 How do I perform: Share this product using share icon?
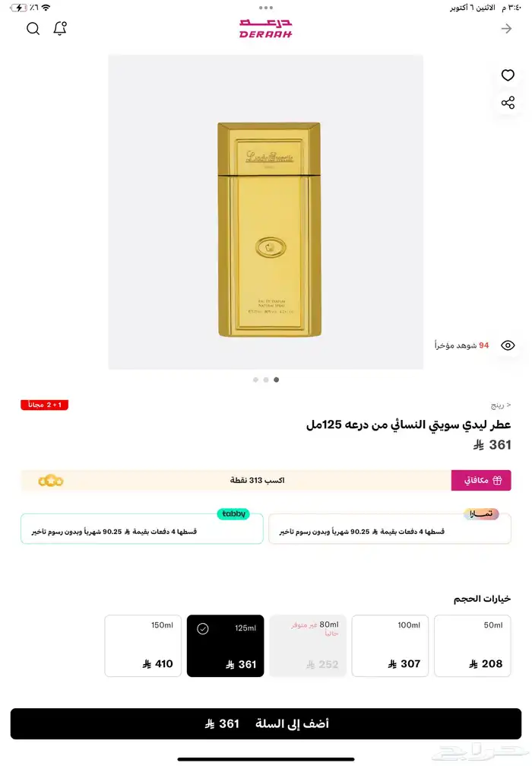click(x=508, y=103)
